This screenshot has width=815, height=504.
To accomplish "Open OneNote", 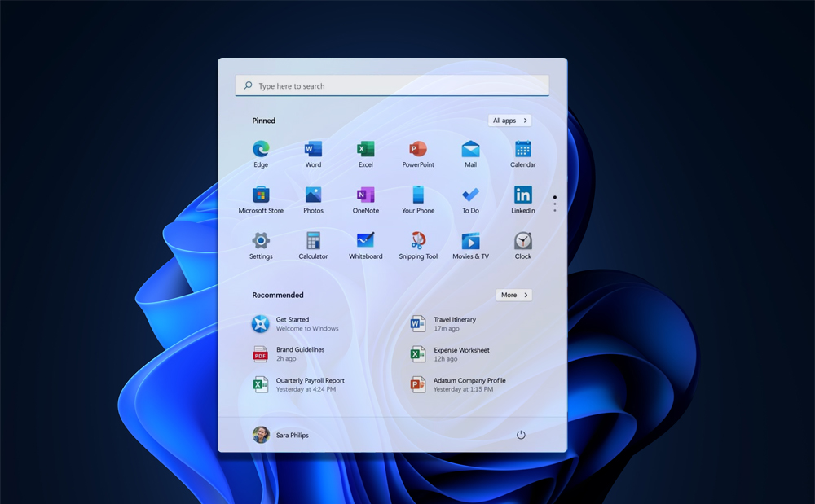I will [365, 199].
